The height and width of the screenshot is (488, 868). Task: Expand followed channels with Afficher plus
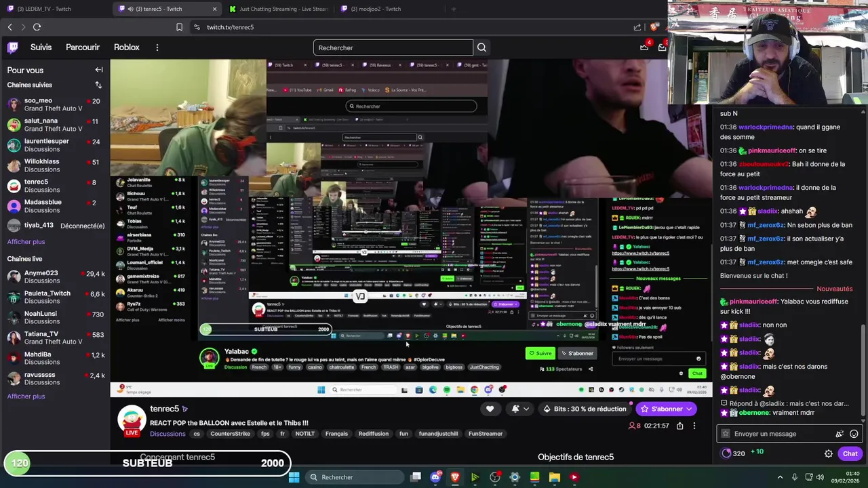[x=26, y=242]
